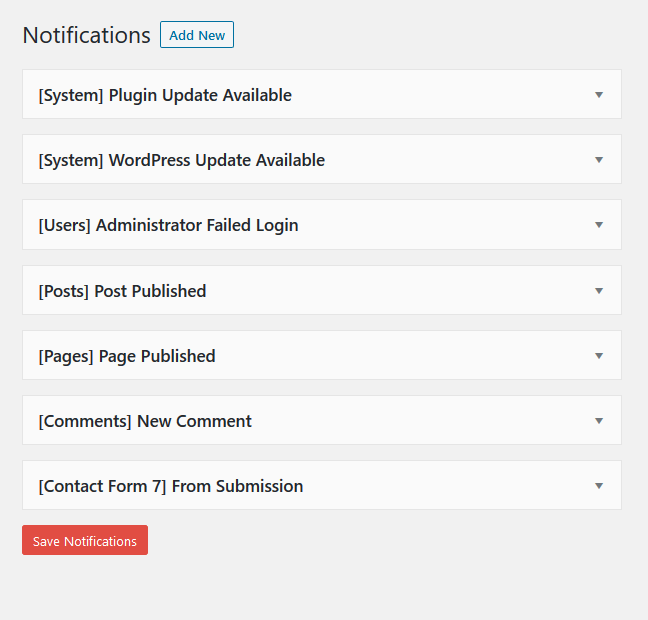The height and width of the screenshot is (620, 648).
Task: Open the '[Users] Administrator Failed Login' title
Action: click(168, 225)
